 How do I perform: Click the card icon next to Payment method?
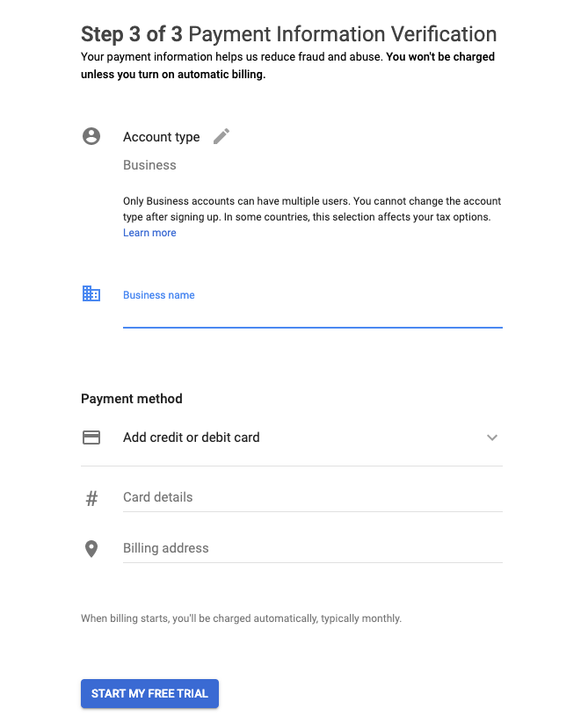(x=91, y=437)
